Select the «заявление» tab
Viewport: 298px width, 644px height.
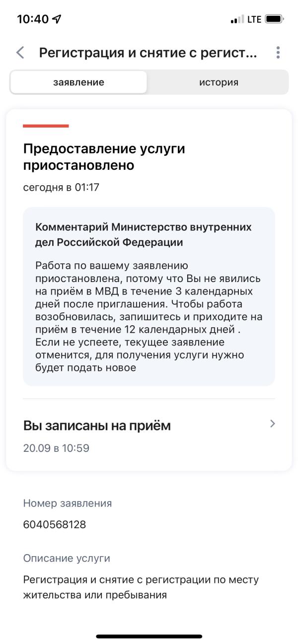(78, 82)
